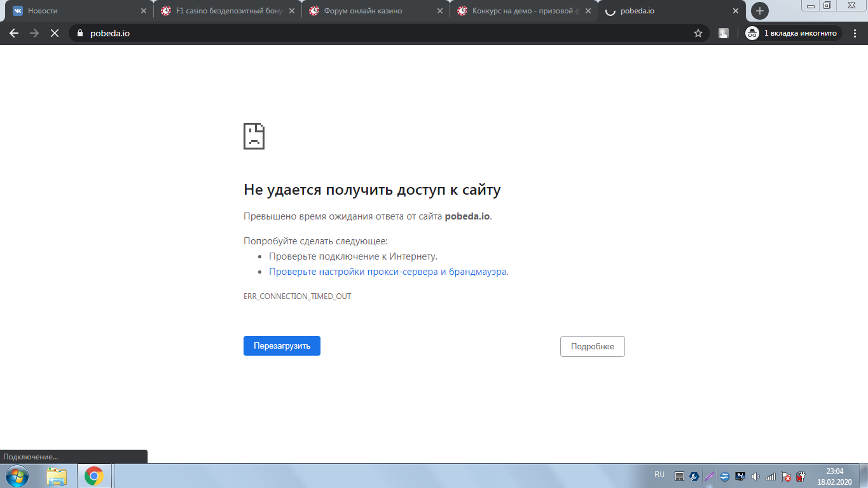The width and height of the screenshot is (868, 488).
Task: Switch to the Новости tab
Action: click(76, 11)
